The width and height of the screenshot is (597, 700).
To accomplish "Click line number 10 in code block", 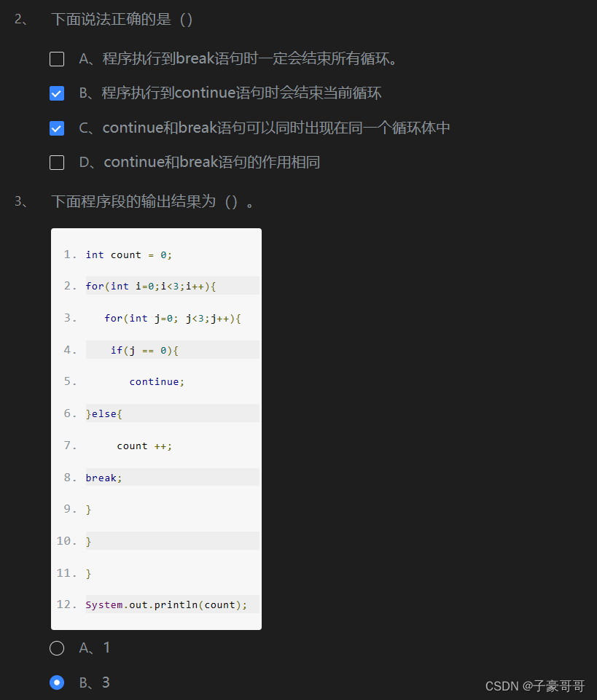I will tap(66, 541).
